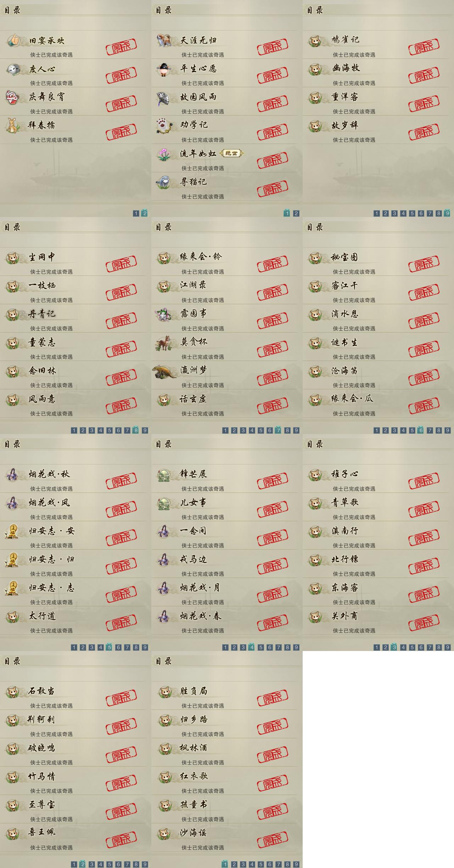Click the pink flower icon beside 流年如虹
Viewport: 454px width, 868px height.
click(164, 155)
